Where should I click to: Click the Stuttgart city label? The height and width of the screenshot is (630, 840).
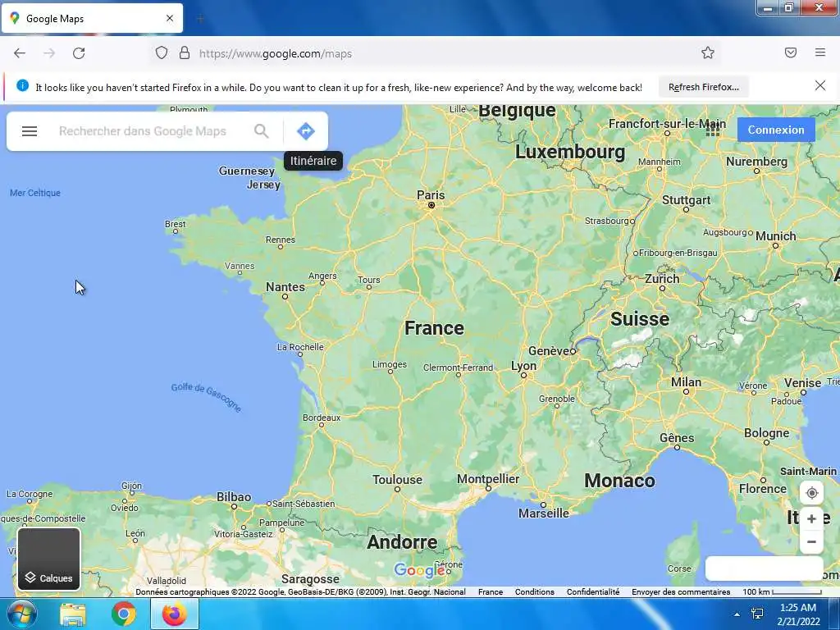[x=687, y=200]
